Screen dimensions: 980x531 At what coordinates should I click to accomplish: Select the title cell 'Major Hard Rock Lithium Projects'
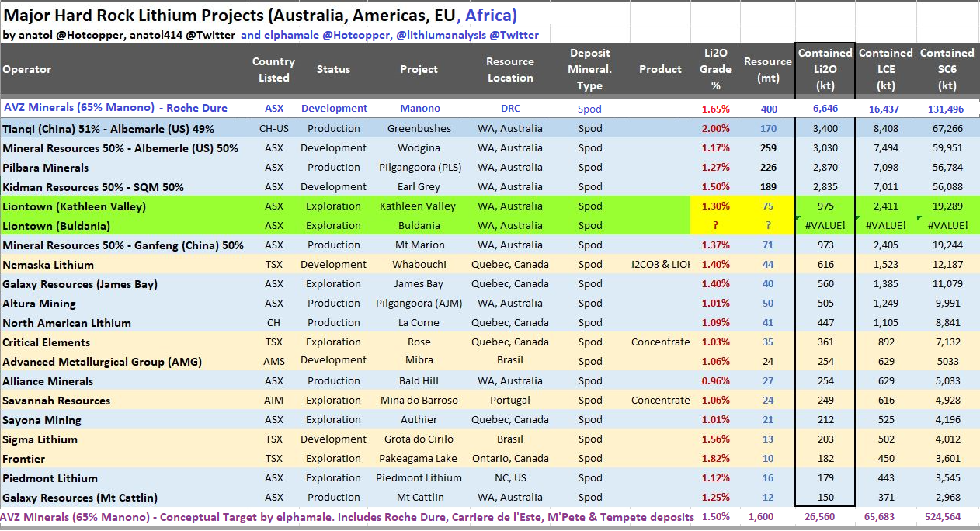[x=260, y=14]
